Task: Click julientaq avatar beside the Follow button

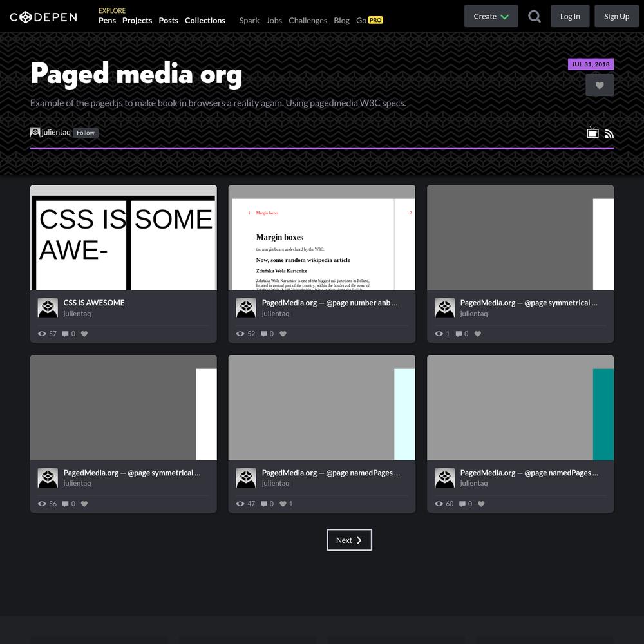Action: point(35,132)
